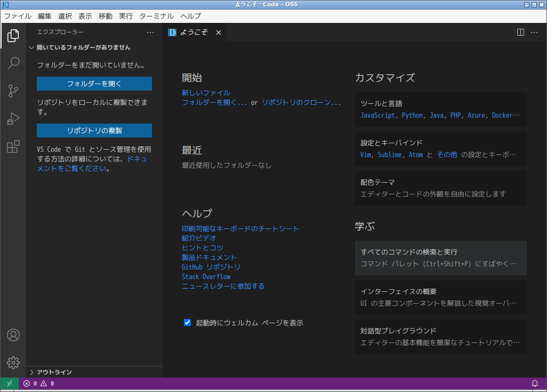The image size is (547, 392).
Task: Open Explorer panel more actions ellipsis
Action: [150, 32]
